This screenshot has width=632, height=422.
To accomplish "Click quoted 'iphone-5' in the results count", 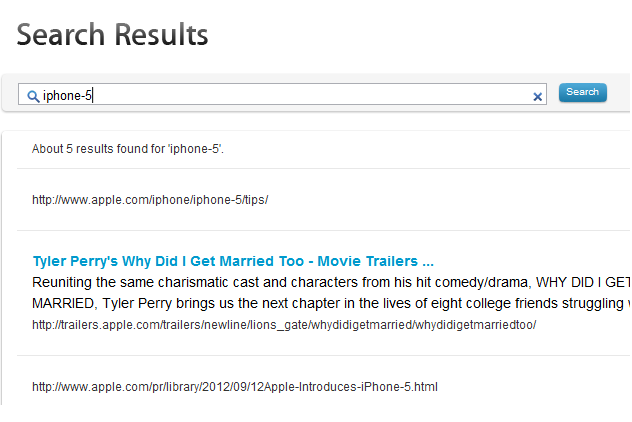I will pos(194,149).
